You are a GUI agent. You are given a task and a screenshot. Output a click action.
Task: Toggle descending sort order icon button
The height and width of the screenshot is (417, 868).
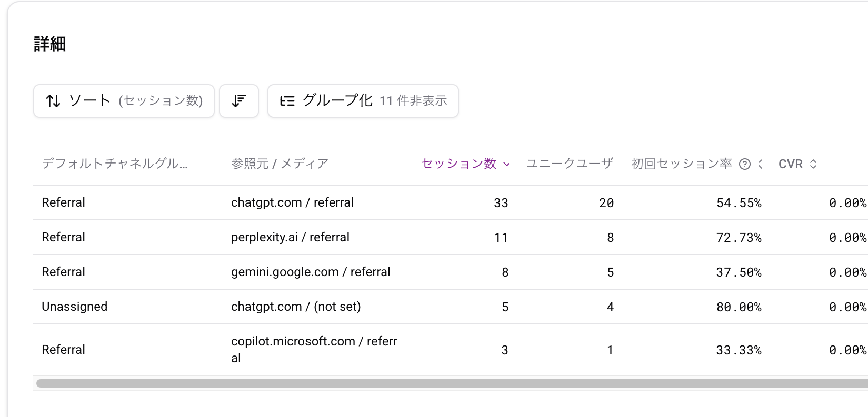[x=239, y=101]
